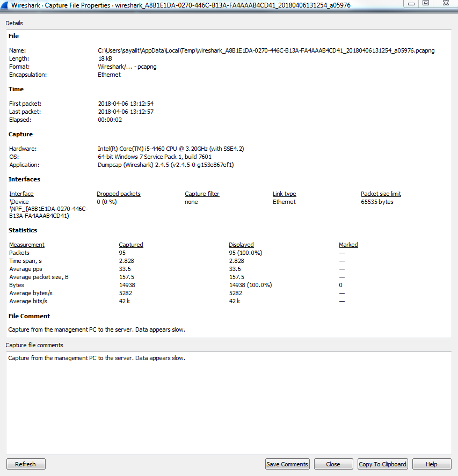Click the NPF device interface name
The image size is (458, 476).
(49, 209)
